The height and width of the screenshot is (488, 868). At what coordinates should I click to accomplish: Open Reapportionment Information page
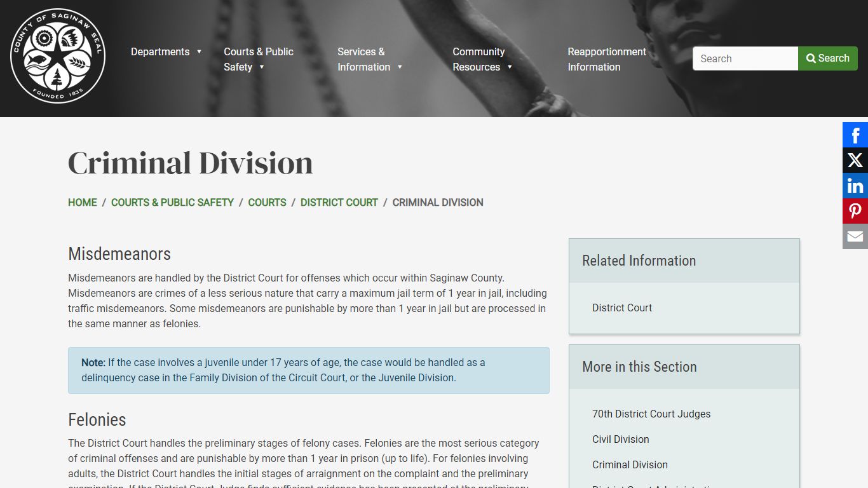[607, 59]
